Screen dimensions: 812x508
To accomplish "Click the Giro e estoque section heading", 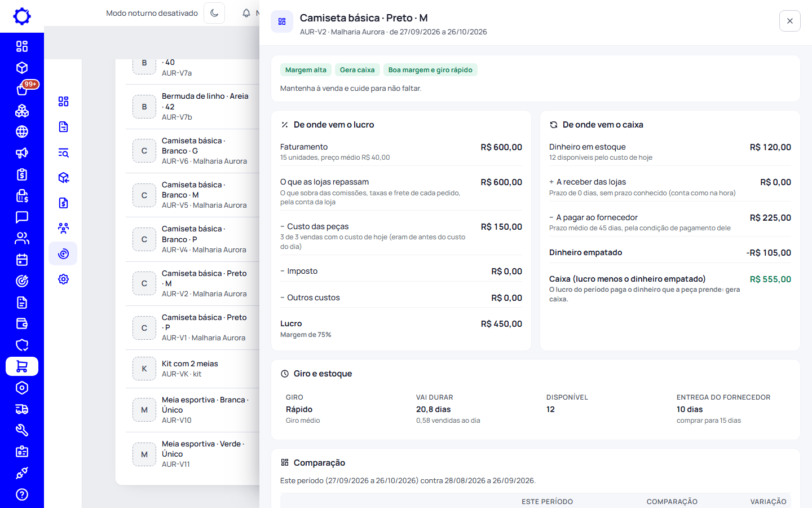I will point(323,374).
